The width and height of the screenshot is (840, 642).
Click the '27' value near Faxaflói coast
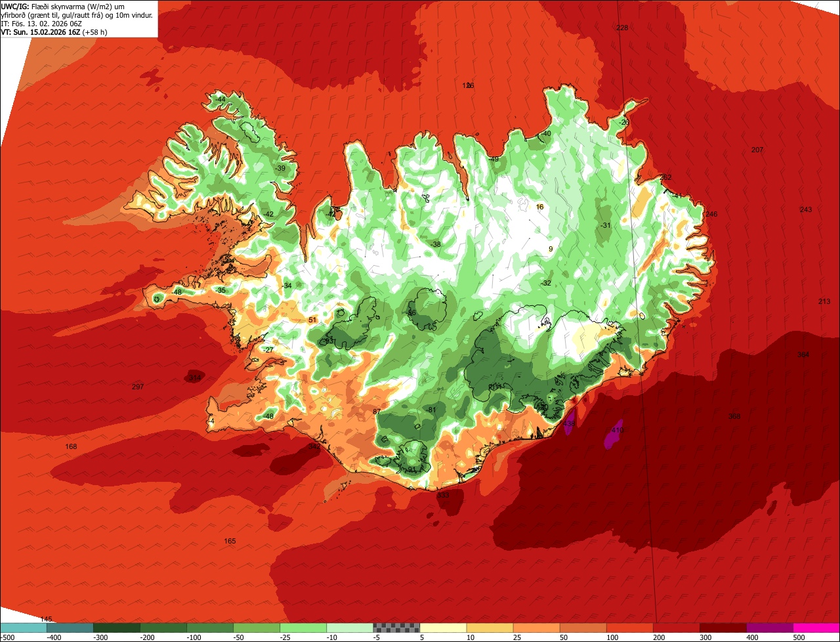tap(269, 351)
